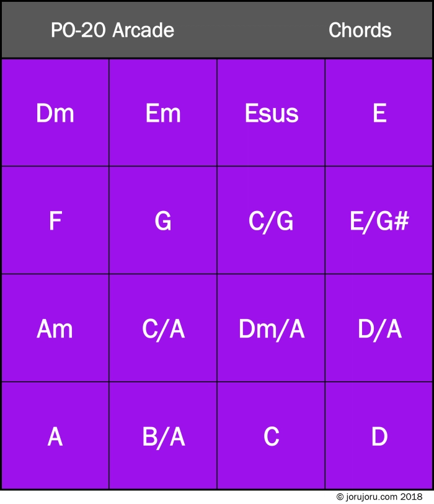Select the C major chord pad

click(271, 436)
